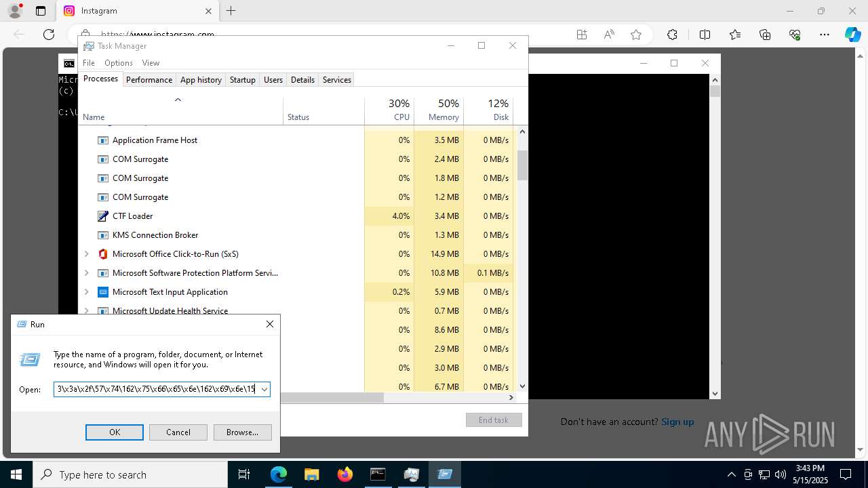Click the KMS Connection Broker icon
Screen dimensions: 868x488
click(x=103, y=235)
